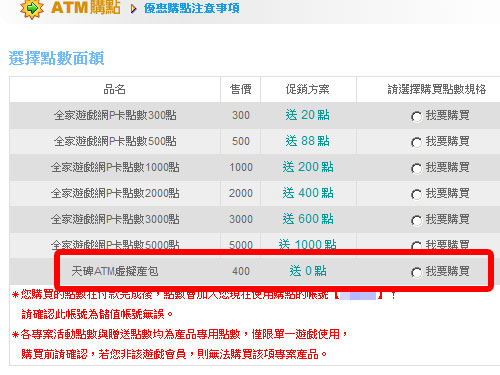Select 我要購買 for the 3000點 card
Viewport: 500px width, 375px height.
point(416,221)
